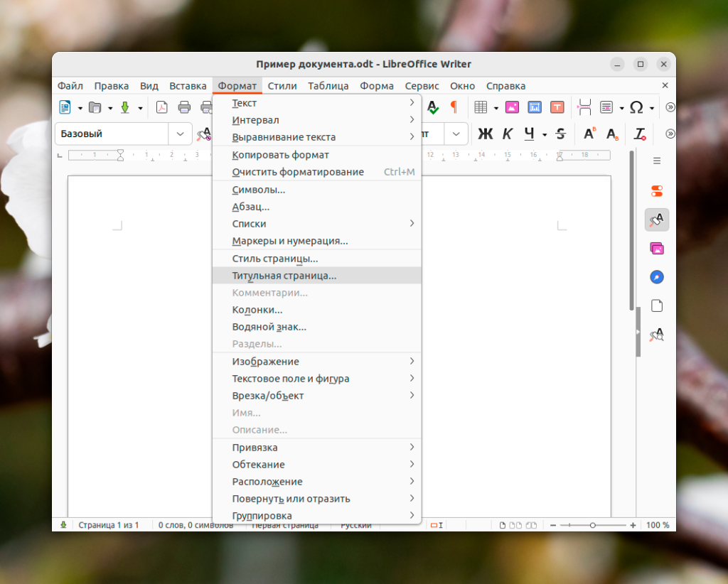Viewport: 728px width, 584px height.
Task: Toggle italic formatting (К)
Action: tap(508, 134)
